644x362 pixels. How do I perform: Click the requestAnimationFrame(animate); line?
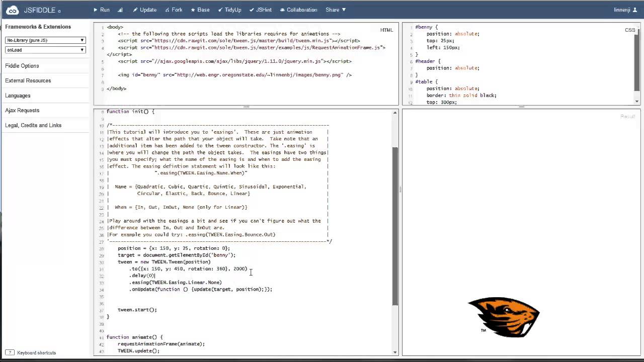(161, 344)
